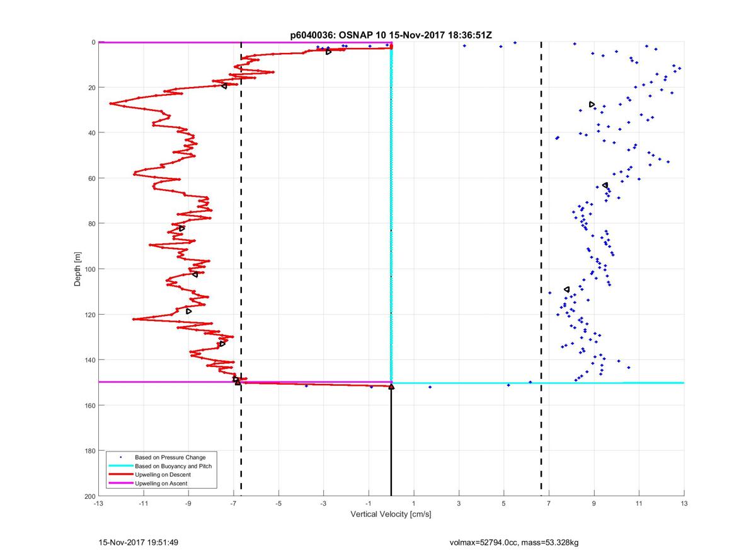
Task: Click the triangle marker on red curve near 102 m
Action: coord(195,274)
